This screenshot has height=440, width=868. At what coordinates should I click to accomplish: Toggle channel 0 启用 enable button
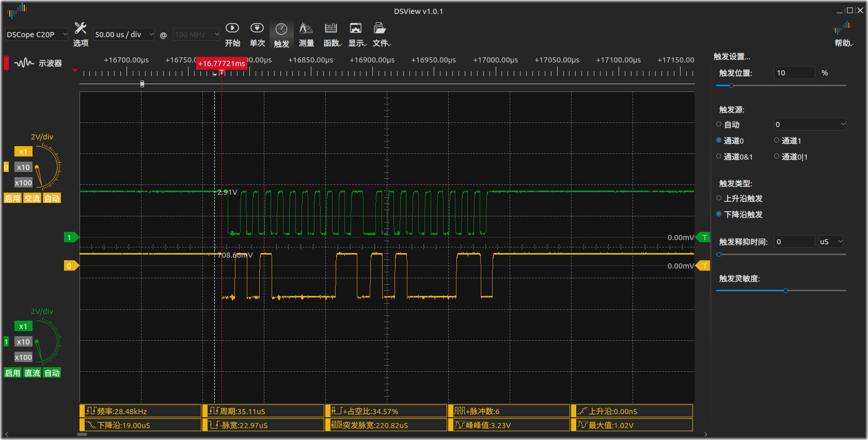(12, 198)
